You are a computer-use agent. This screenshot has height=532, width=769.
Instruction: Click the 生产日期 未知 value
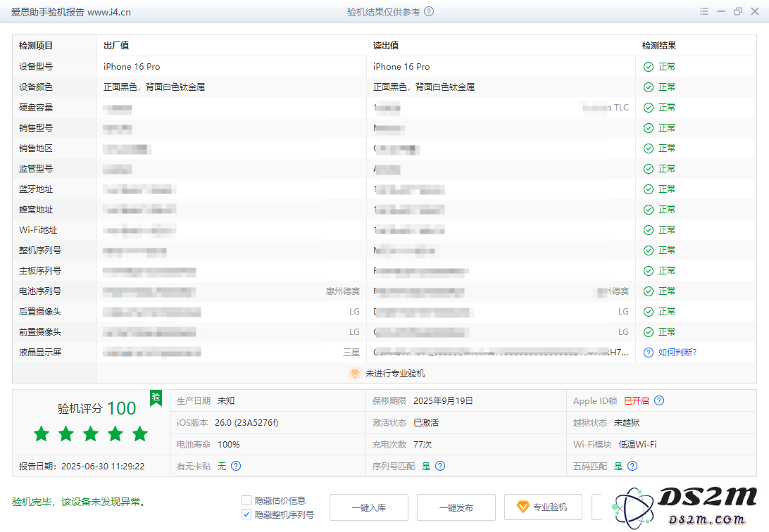click(225, 400)
